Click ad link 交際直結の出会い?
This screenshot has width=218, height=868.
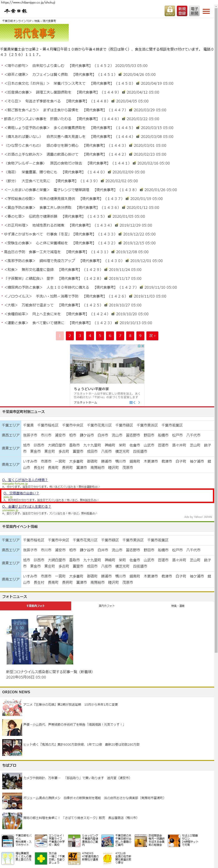pos(21,493)
